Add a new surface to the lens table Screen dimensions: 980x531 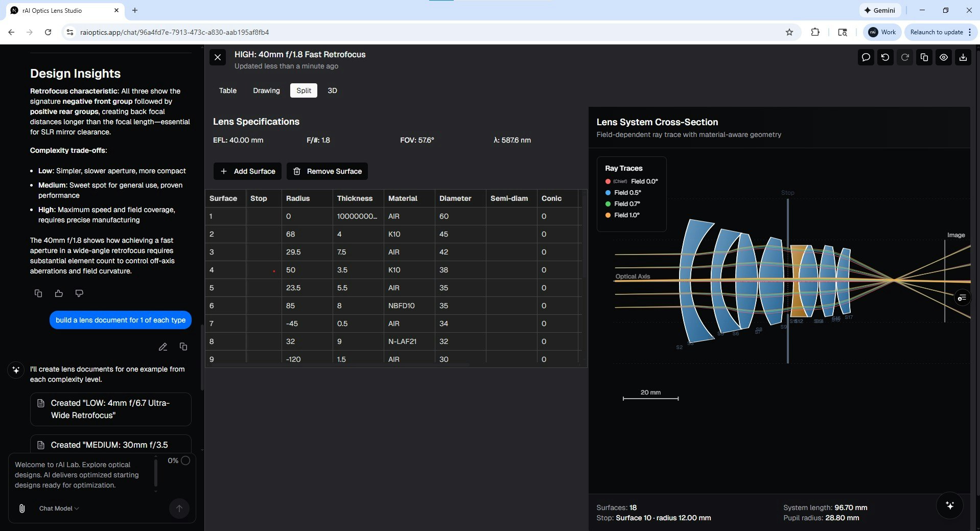click(x=247, y=171)
